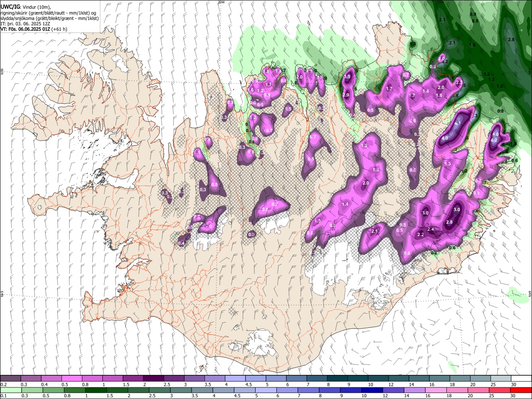Viewport: 532px width, 399px height.
Task: Select the bright pink swatch between 0.5 and 0.8 in the upper scale
Action: coord(71,379)
